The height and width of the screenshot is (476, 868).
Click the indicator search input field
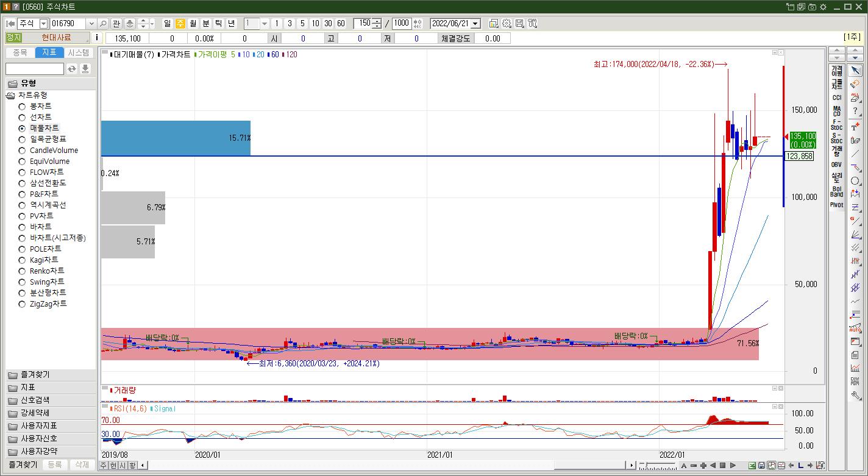point(35,69)
